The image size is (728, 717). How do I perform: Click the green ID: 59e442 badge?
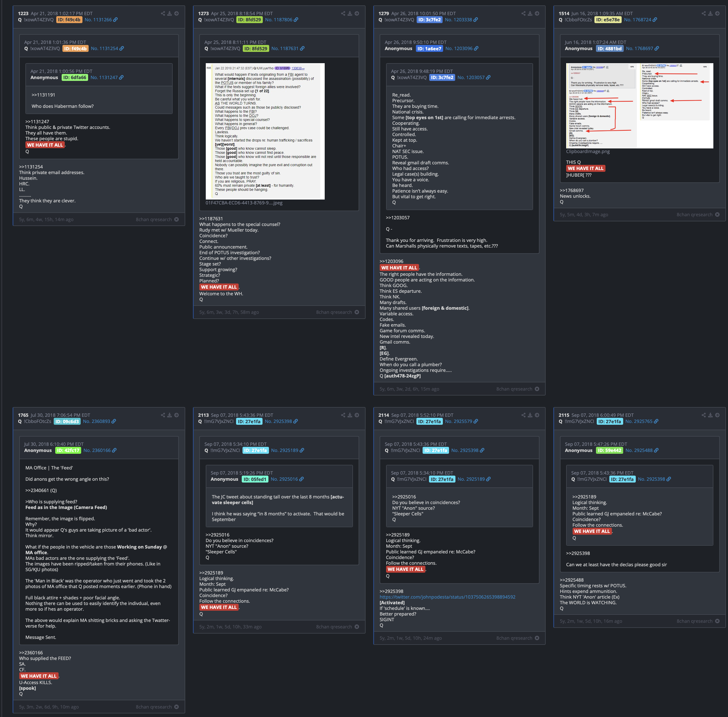click(x=609, y=450)
